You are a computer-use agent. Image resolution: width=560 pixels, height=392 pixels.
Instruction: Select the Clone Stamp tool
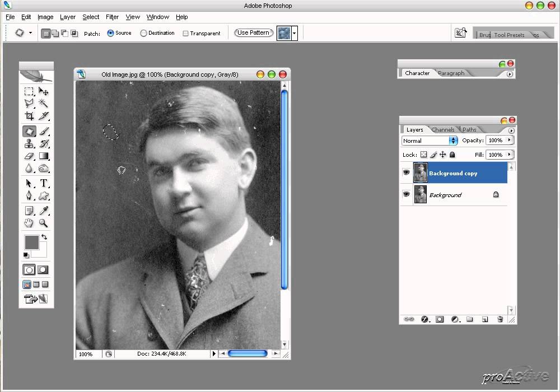(29, 143)
